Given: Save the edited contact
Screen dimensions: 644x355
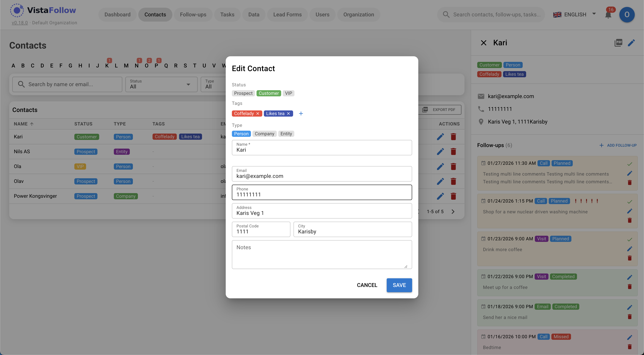Looking at the screenshot, I should (x=399, y=285).
